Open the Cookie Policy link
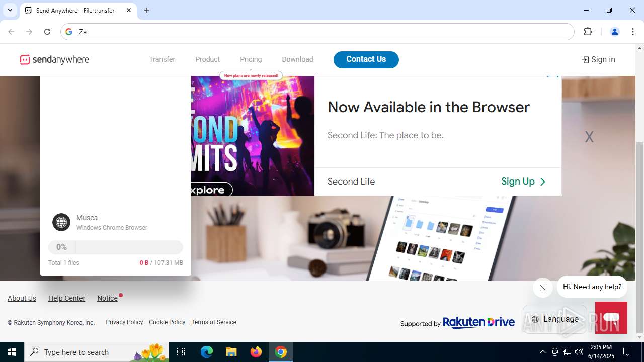This screenshot has height=362, width=644. click(167, 322)
